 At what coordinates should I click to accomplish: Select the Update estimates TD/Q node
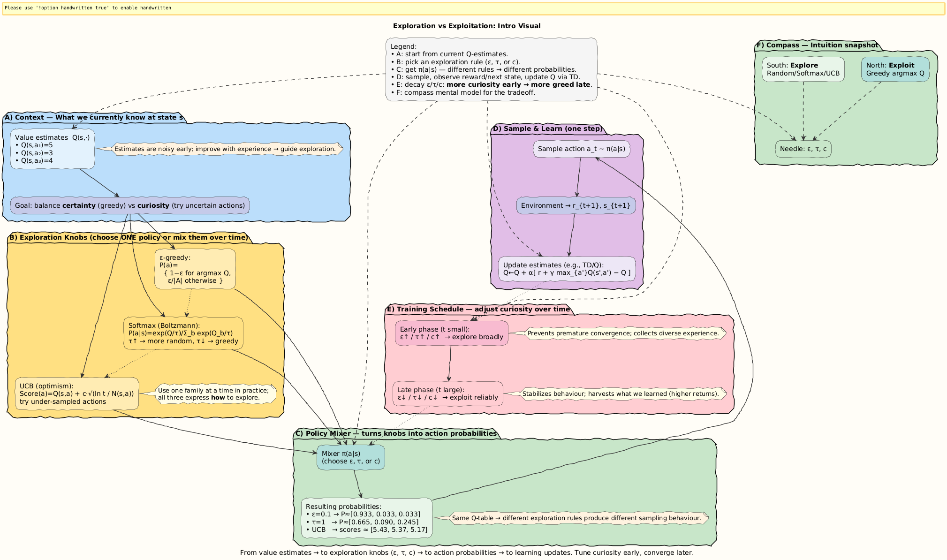(567, 269)
